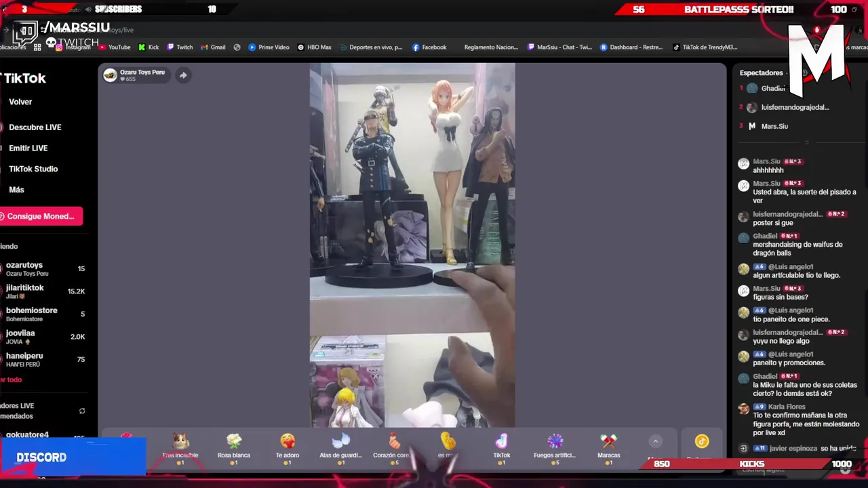Viewport: 868px width, 488px height.
Task: Open Espectadores viewers panel header
Action: pos(761,73)
